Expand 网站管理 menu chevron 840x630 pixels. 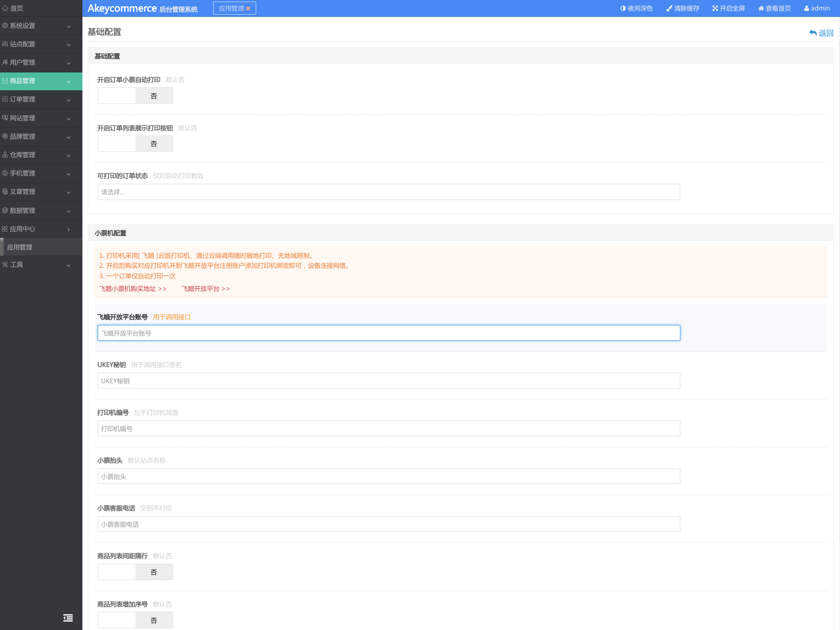click(68, 119)
